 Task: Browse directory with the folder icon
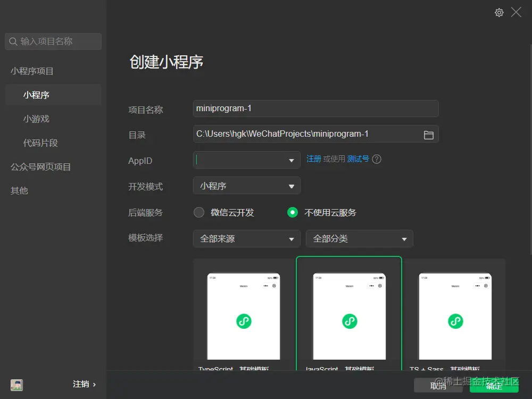pos(428,135)
